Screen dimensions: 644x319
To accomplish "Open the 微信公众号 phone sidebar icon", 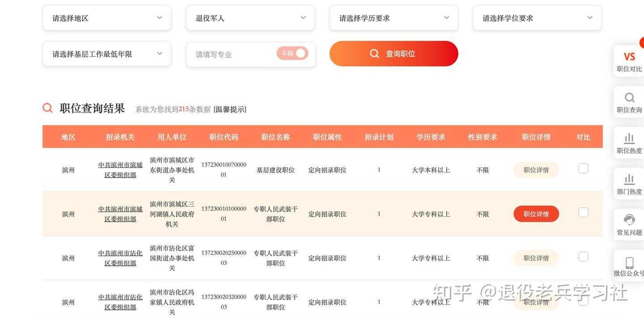I will [629, 266].
